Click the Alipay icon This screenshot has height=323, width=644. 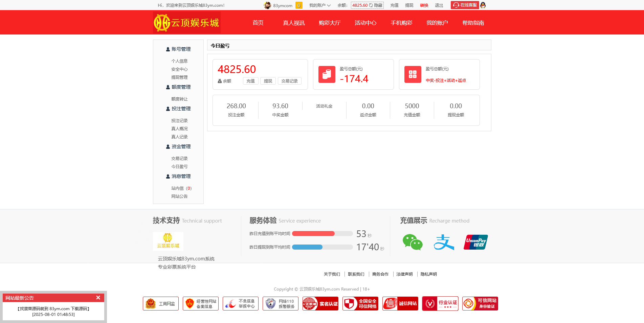click(x=444, y=242)
